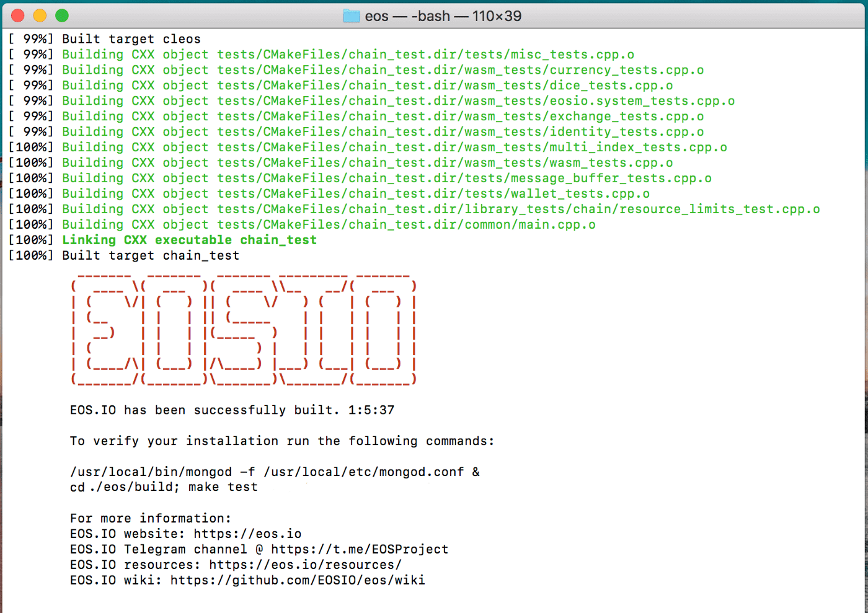Image resolution: width=868 pixels, height=613 pixels.
Task: Click the folder proxy icon in title bar
Action: (352, 16)
